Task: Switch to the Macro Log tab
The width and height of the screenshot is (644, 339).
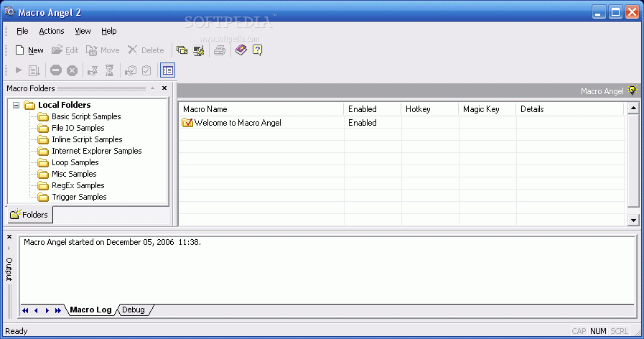Action: pyautogui.click(x=90, y=310)
